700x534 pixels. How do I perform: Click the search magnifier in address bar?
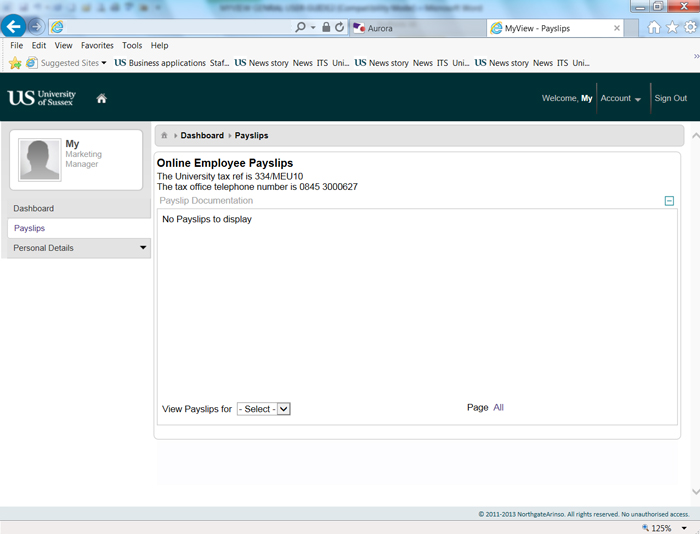point(300,27)
